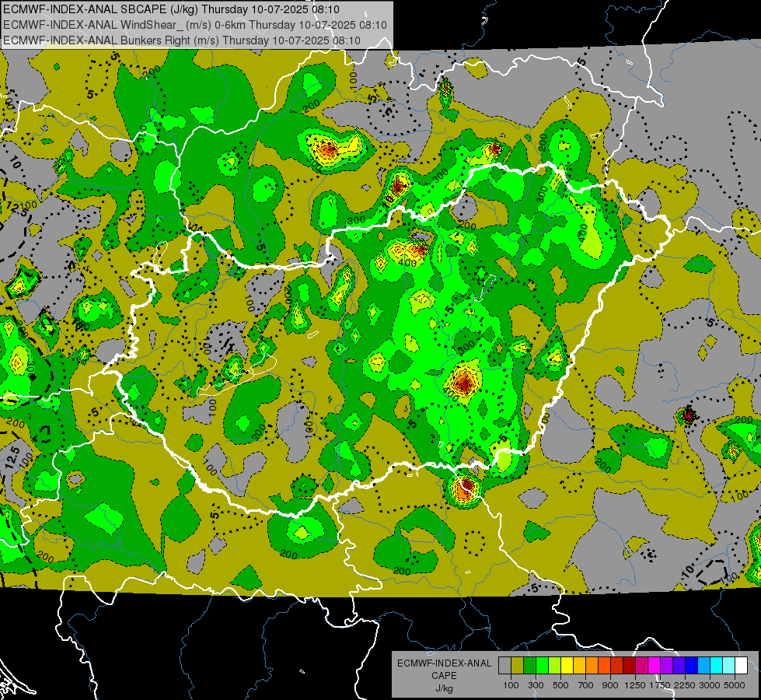Select the brick red legend swatch

pyautogui.click(x=617, y=666)
